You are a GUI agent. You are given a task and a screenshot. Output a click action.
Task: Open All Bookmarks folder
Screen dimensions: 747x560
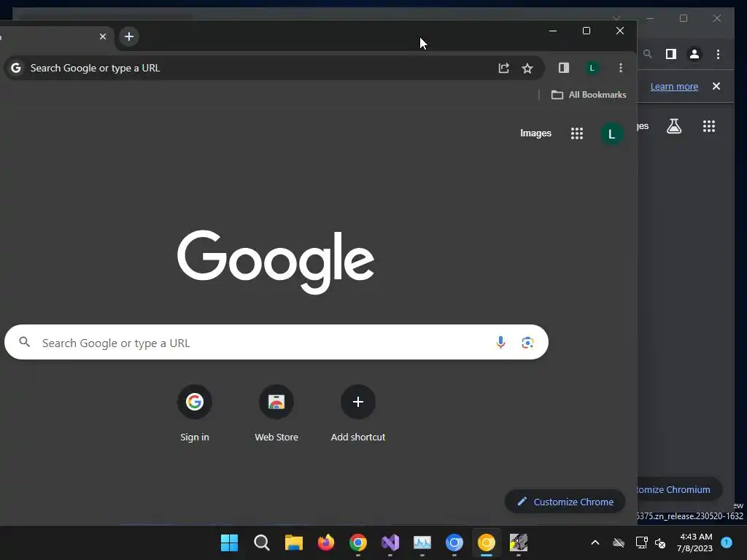tap(589, 95)
